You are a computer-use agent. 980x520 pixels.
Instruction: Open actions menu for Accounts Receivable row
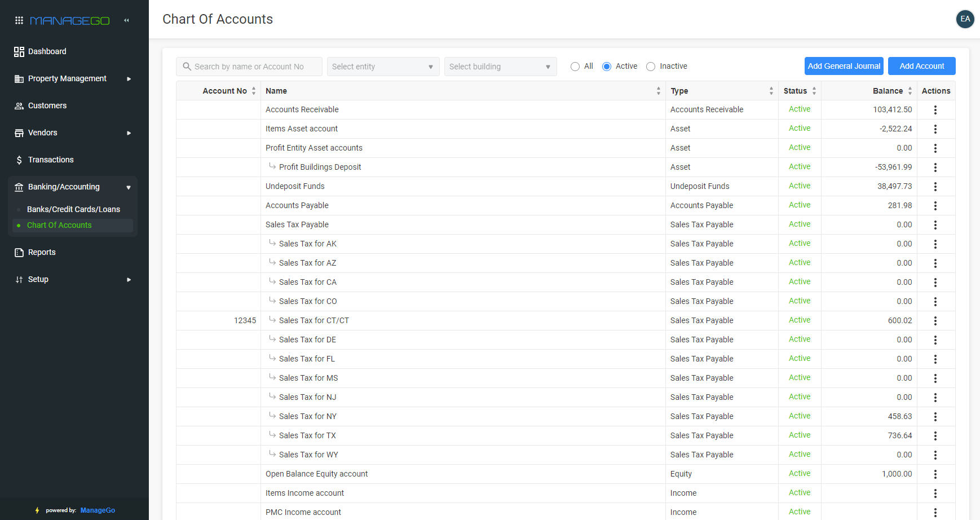(x=935, y=110)
